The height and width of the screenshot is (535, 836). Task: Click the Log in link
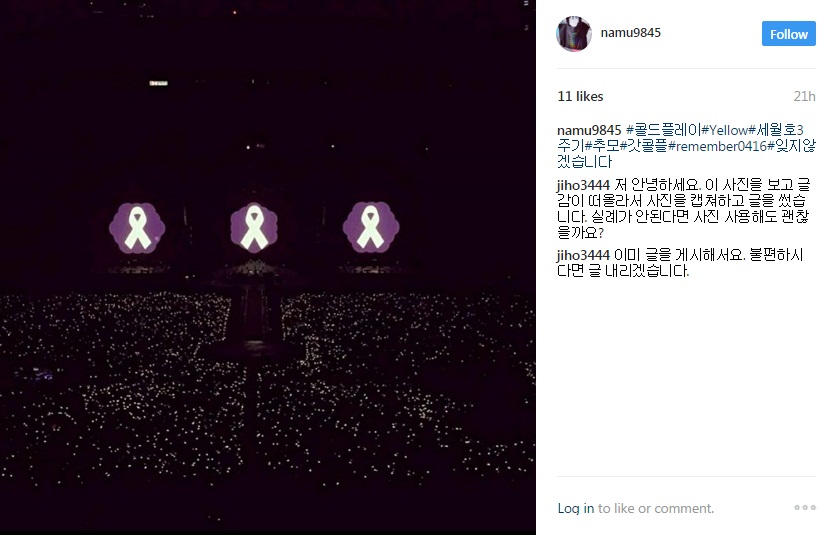pos(576,508)
